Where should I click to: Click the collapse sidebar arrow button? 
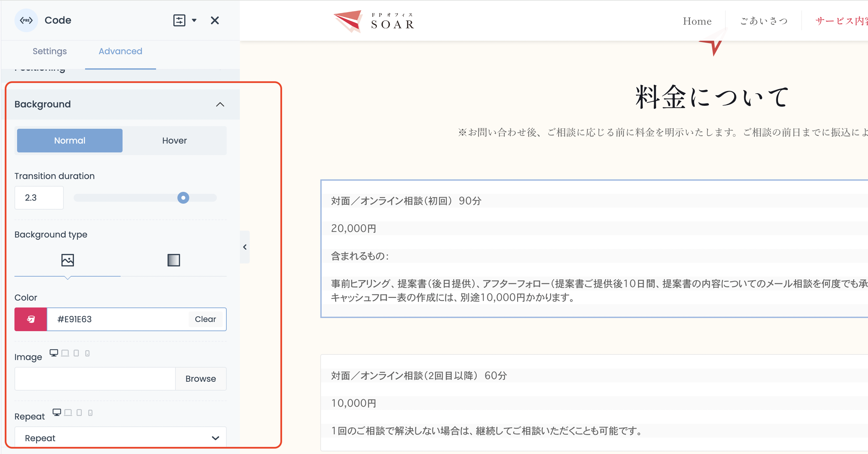tap(245, 246)
